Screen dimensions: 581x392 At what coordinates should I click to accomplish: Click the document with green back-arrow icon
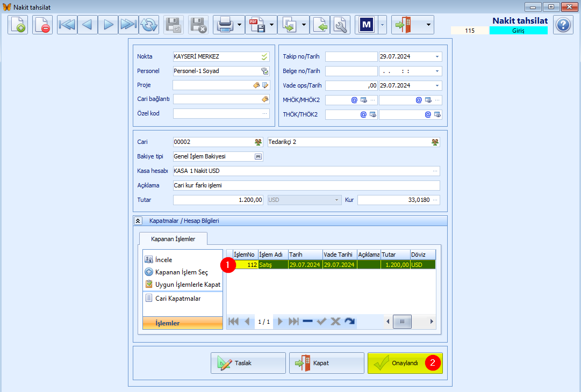320,25
